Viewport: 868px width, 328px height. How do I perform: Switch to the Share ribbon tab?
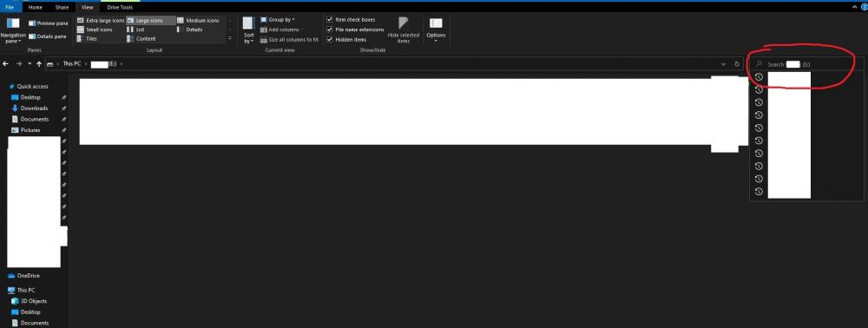tap(62, 7)
